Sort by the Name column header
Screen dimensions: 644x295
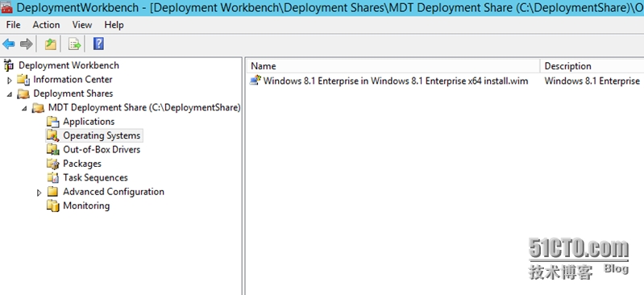click(393, 66)
